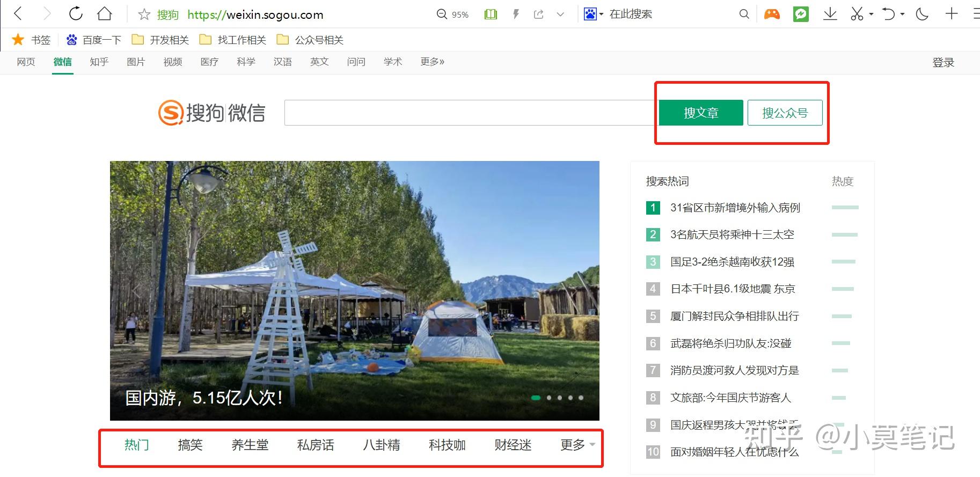Viewport: 980px width, 477px height.
Task: Select the 养生堂 category tab
Action: (x=250, y=445)
